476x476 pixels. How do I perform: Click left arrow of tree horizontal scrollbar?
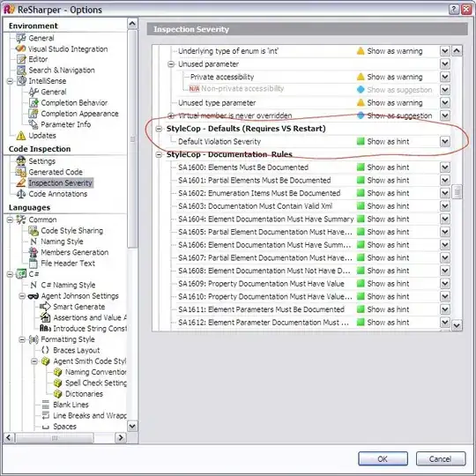9,437
